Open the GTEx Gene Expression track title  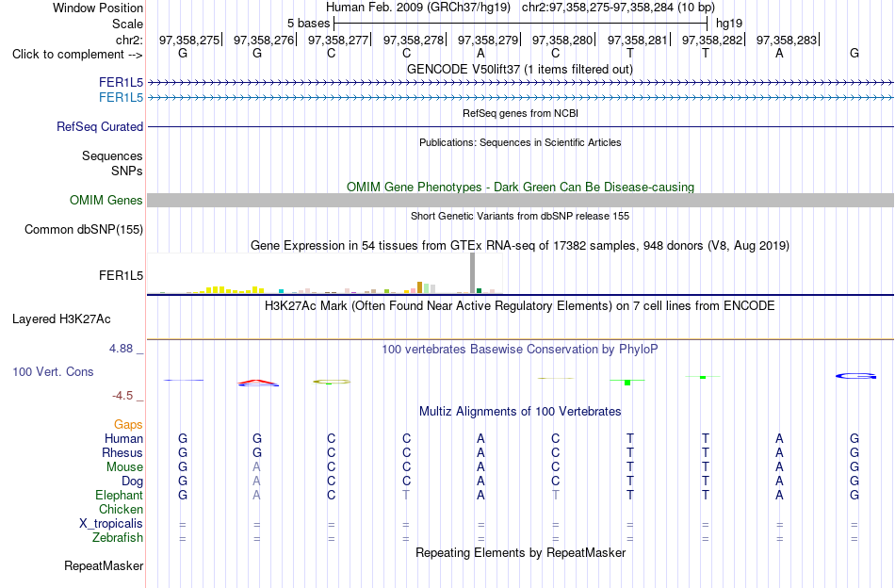520,246
